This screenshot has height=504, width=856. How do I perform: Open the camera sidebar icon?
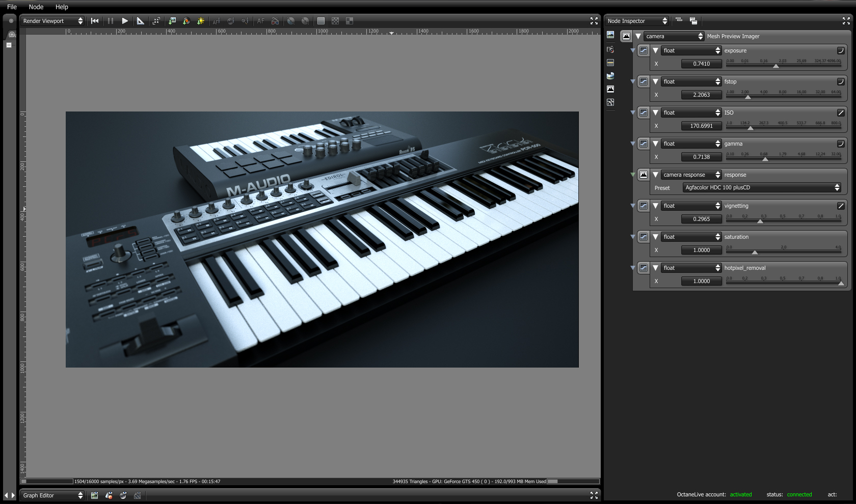[x=610, y=49]
